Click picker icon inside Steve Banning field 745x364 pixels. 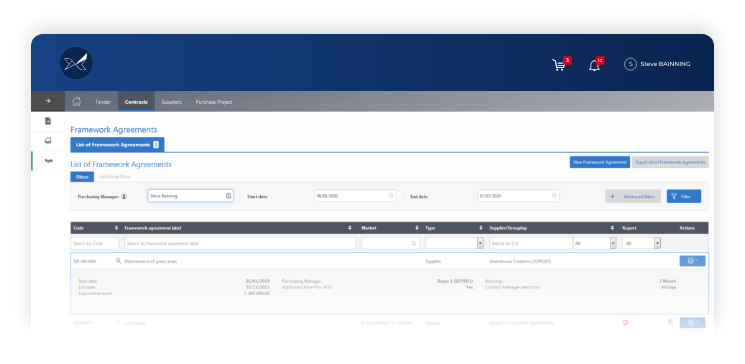point(228,195)
